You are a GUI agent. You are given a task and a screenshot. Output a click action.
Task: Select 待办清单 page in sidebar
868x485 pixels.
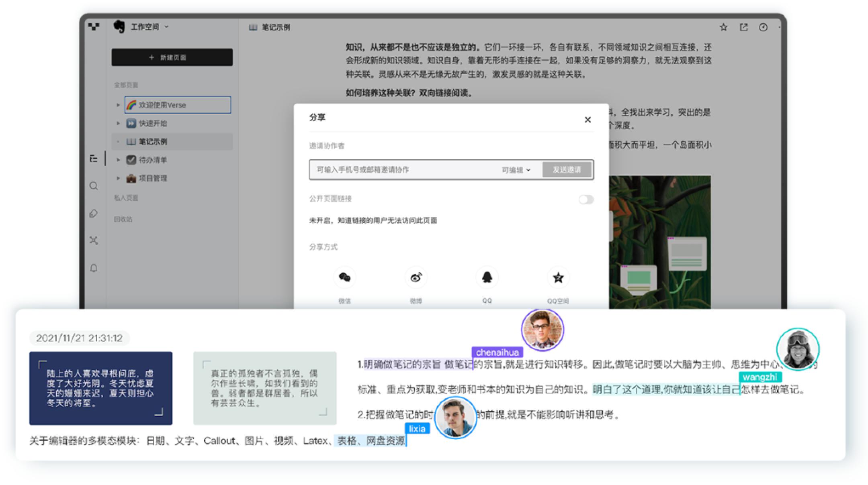[x=153, y=160]
